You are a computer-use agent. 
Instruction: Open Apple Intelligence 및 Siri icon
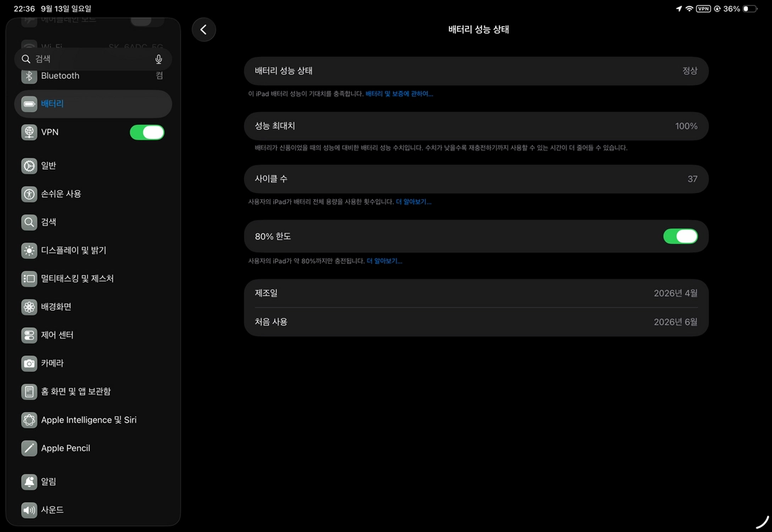click(x=29, y=420)
